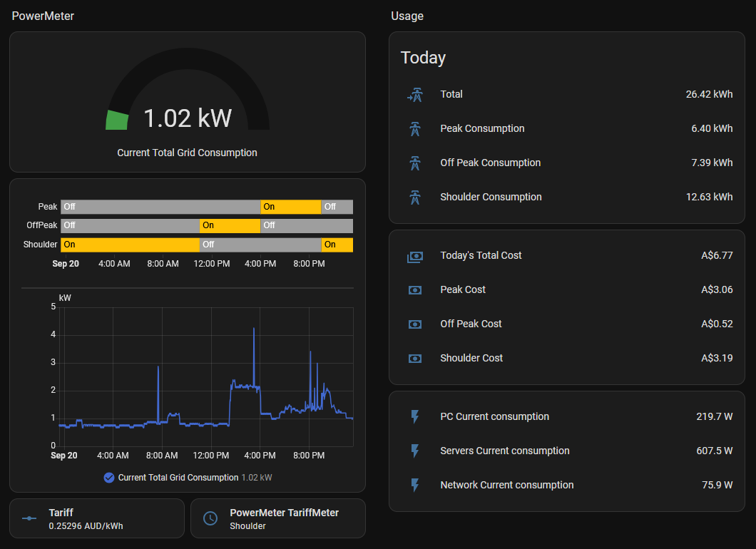Click the Today card heading
This screenshot has width=756, height=549.
pos(424,58)
